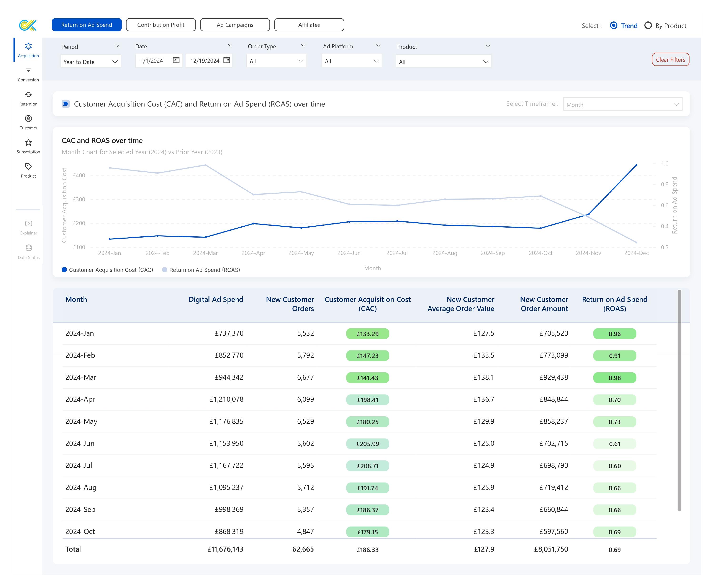Select the Trend radio option

614,25
